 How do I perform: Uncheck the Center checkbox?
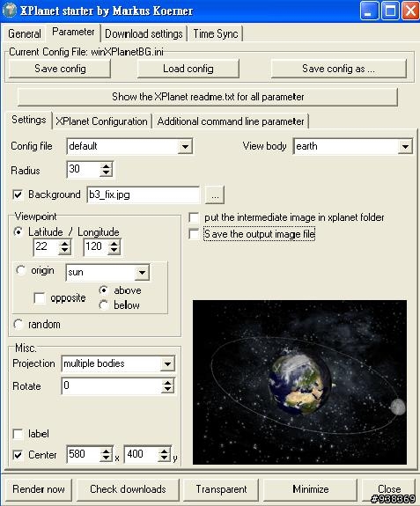pyautogui.click(x=18, y=455)
